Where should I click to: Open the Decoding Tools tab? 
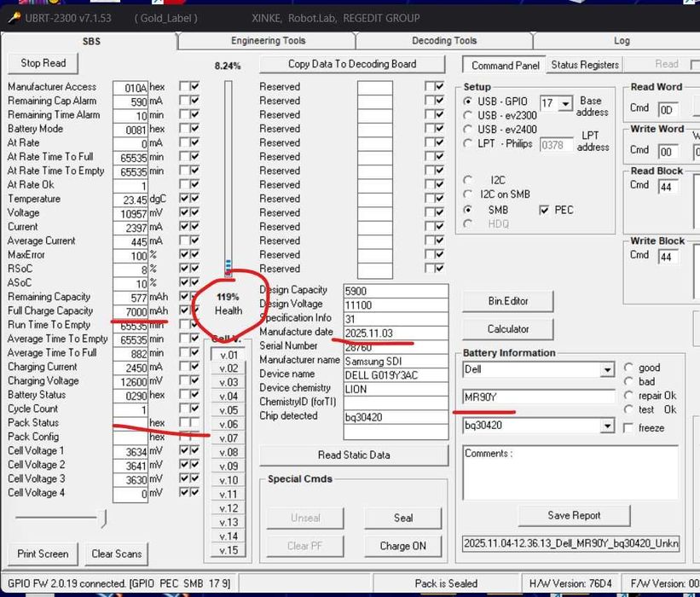pyautogui.click(x=444, y=41)
